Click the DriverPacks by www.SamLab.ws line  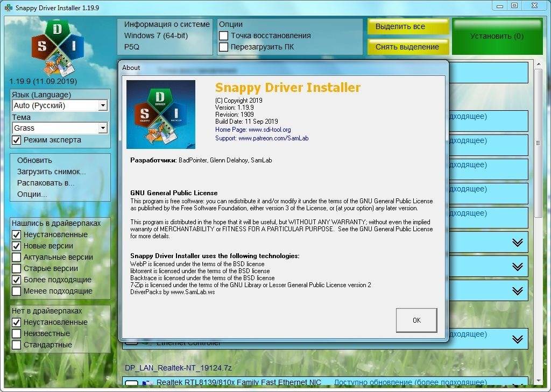tap(173, 292)
